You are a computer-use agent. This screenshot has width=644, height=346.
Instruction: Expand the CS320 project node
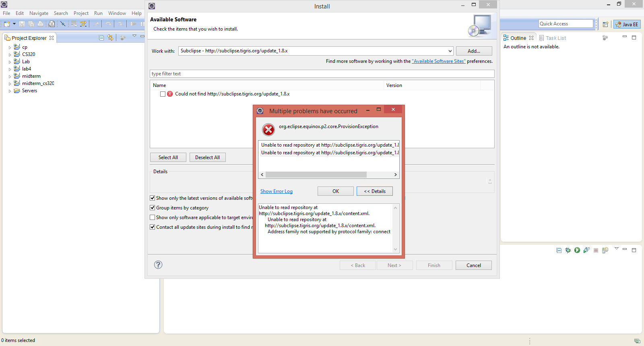click(x=10, y=55)
